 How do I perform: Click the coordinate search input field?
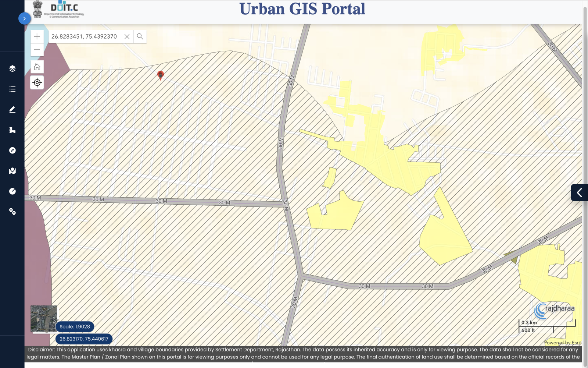click(86, 36)
